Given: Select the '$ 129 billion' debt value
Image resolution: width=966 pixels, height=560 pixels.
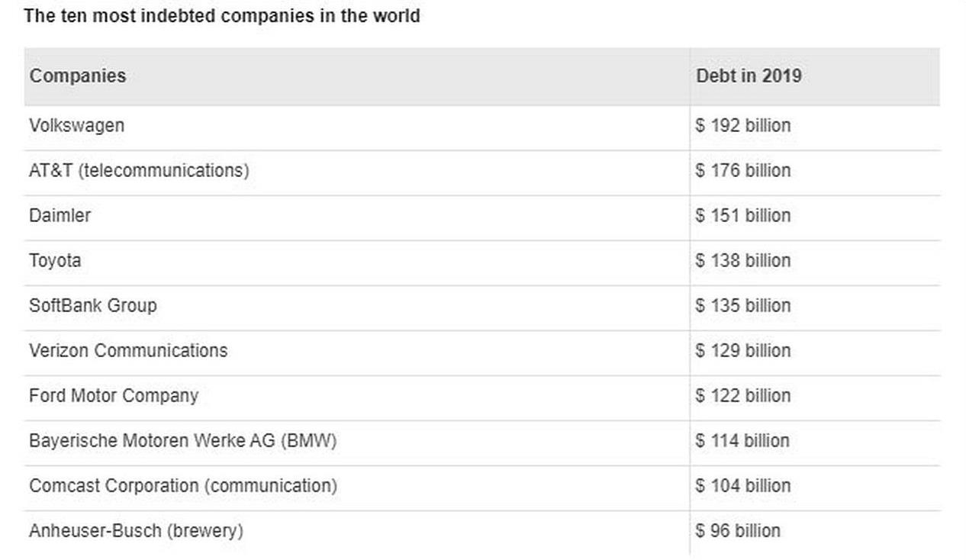Looking at the screenshot, I should pyautogui.click(x=742, y=350).
